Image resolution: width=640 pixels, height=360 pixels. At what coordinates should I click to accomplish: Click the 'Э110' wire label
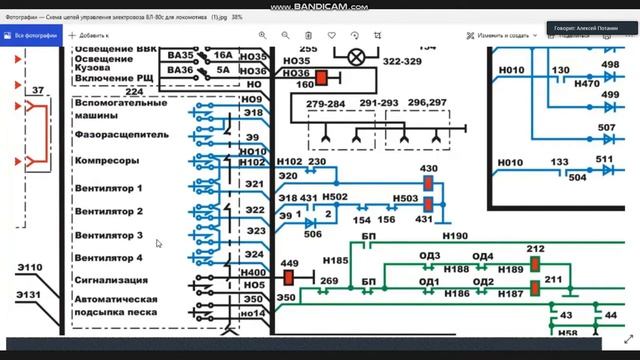click(x=30, y=267)
